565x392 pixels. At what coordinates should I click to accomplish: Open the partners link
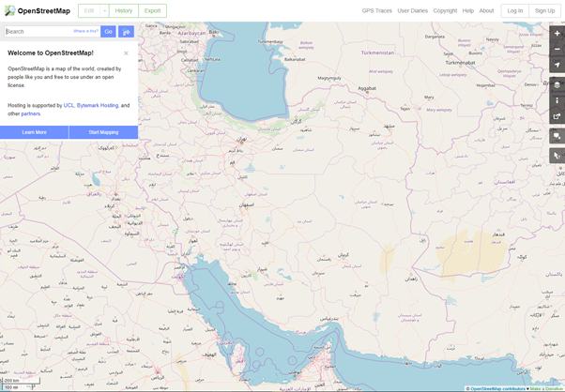point(31,113)
